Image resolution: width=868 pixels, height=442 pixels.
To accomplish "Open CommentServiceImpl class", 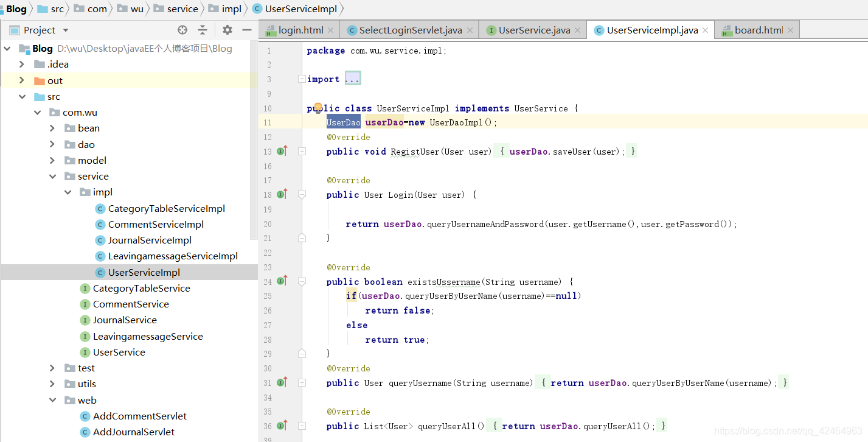I will point(150,224).
